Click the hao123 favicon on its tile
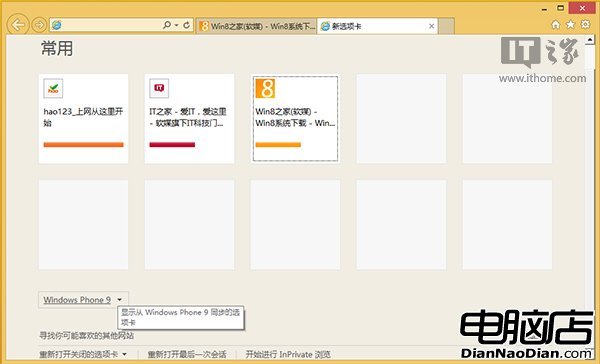Image resolution: width=600 pixels, height=364 pixels. 53,88
